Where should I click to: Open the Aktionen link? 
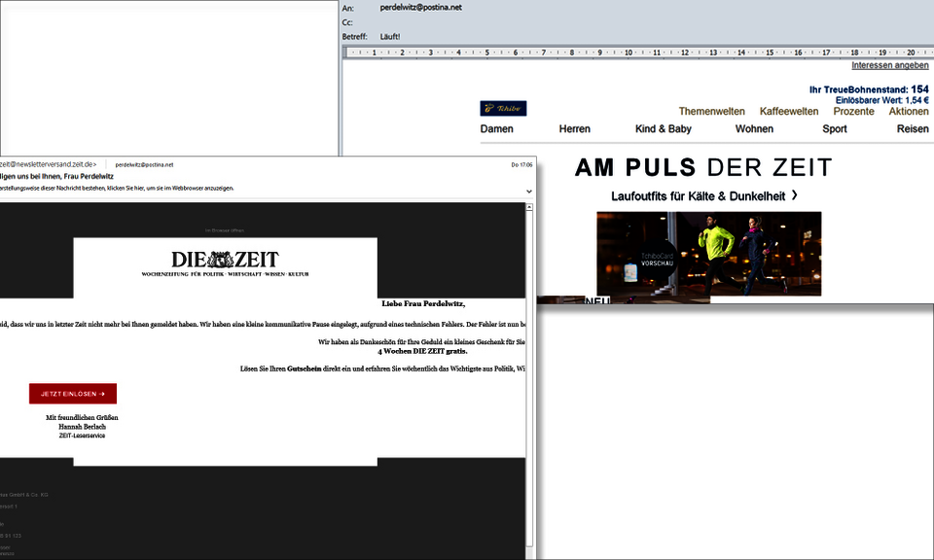pos(908,112)
